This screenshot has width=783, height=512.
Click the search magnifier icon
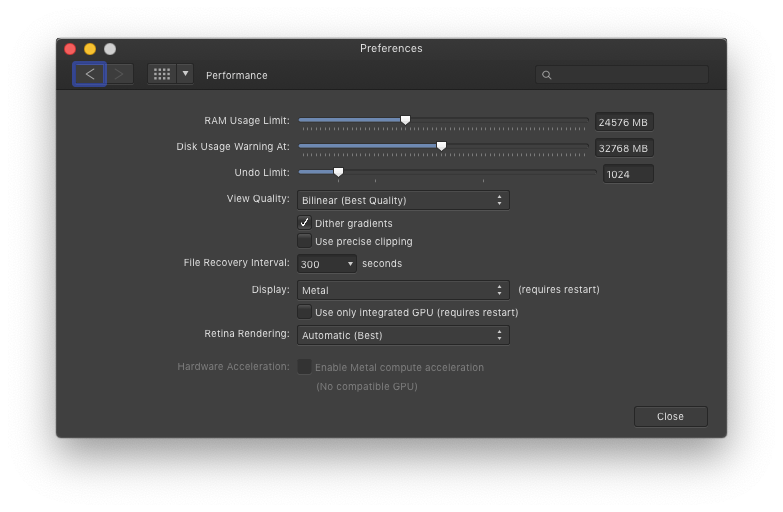[x=547, y=75]
